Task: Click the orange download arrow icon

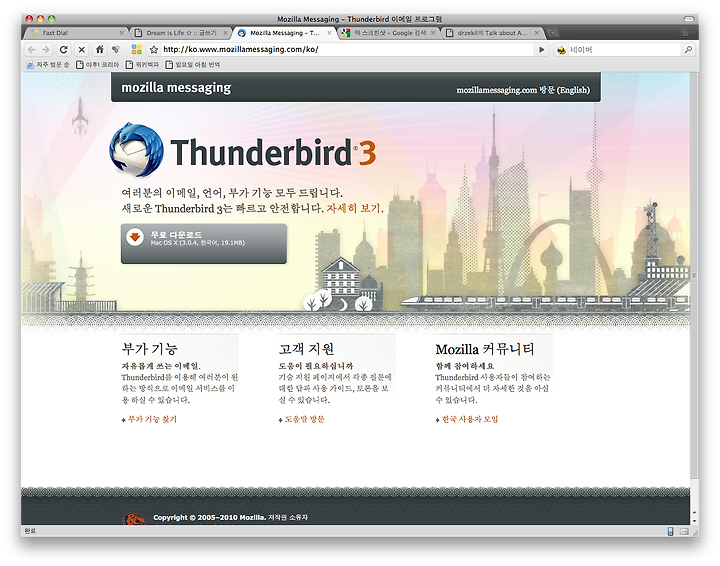Action: [x=135, y=237]
